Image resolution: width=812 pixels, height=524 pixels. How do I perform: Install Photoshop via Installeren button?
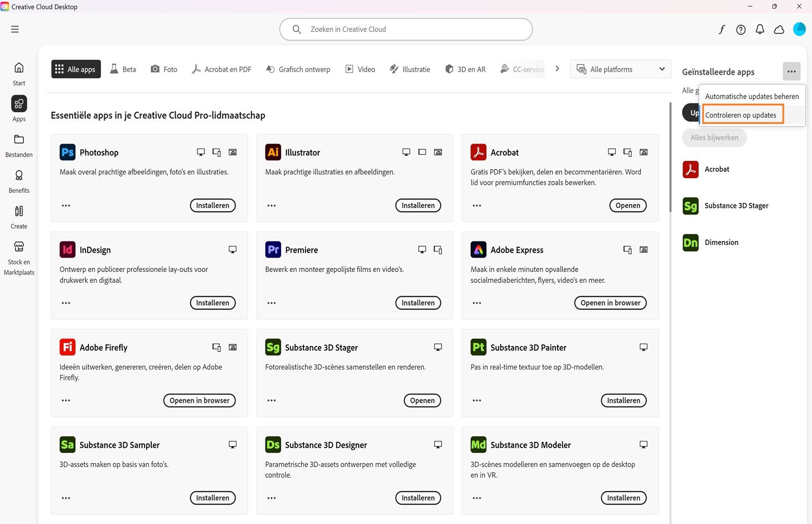[x=213, y=205]
